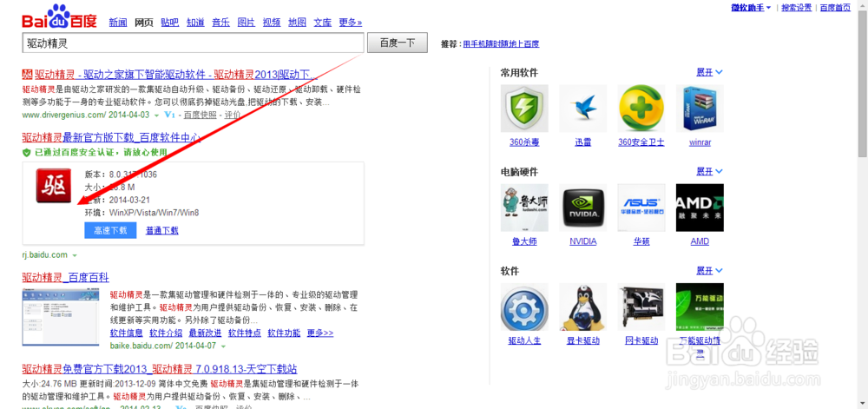Image resolution: width=868 pixels, height=409 pixels.
Task: Click the NVIDIA text label
Action: click(x=583, y=242)
